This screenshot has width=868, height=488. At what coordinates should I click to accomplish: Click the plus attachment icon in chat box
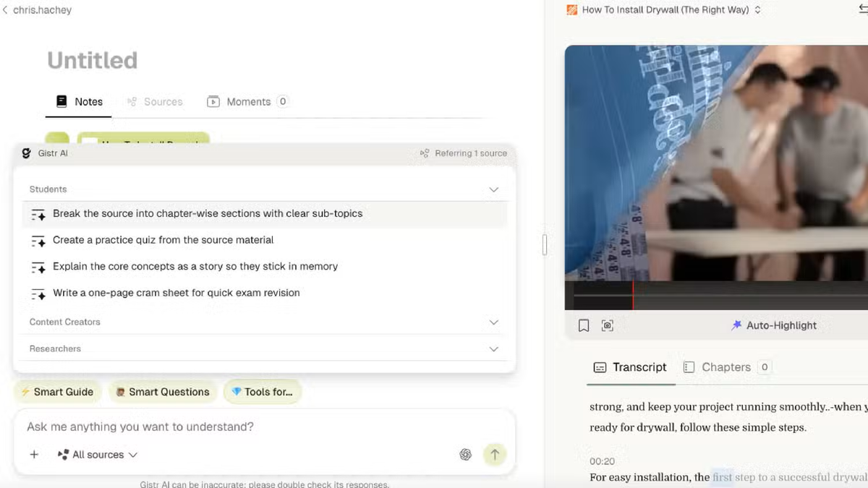(x=34, y=455)
